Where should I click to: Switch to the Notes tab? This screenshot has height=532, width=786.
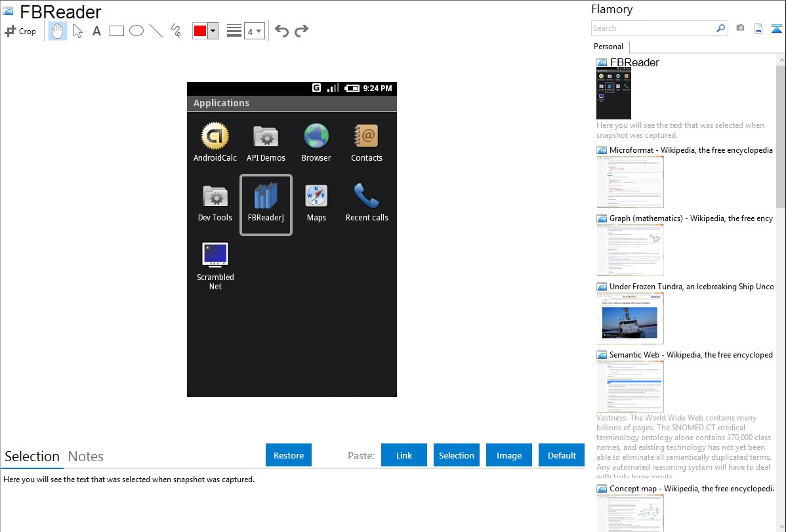86,457
